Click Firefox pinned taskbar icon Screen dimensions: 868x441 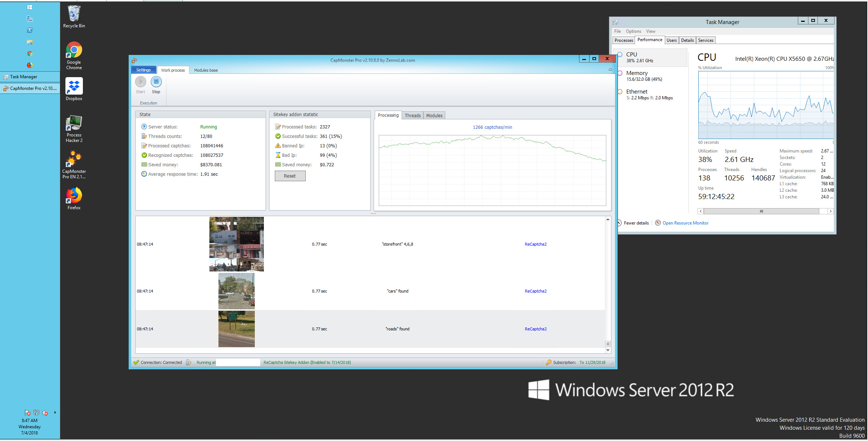point(30,65)
